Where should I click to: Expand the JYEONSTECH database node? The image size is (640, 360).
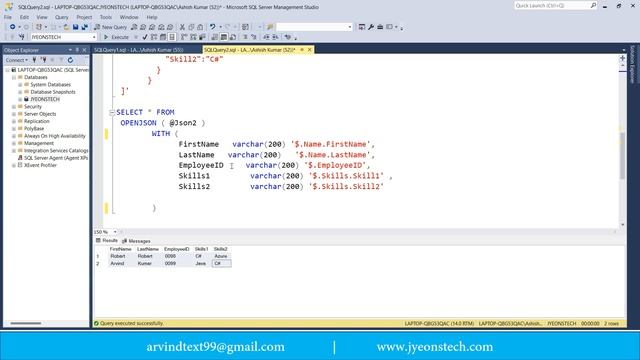20,99
